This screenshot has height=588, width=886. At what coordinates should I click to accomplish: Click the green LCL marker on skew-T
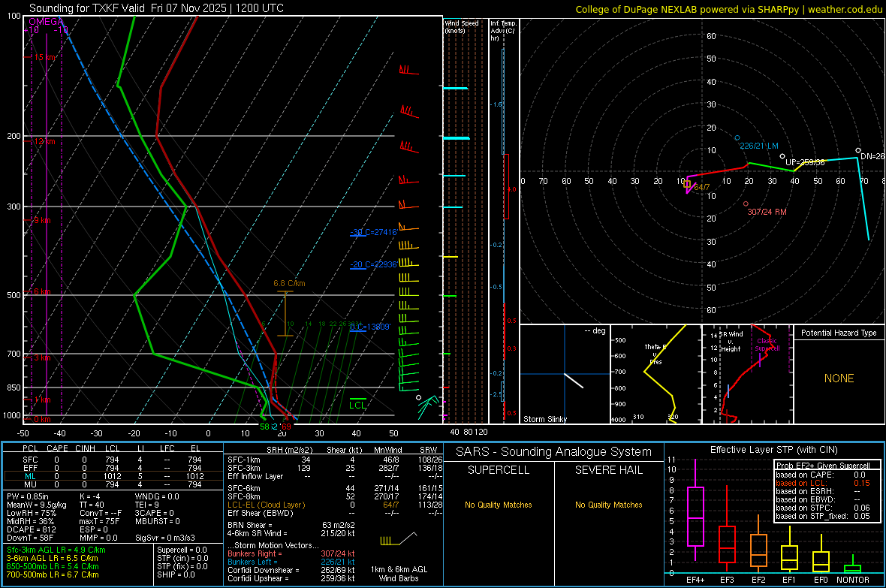tap(357, 403)
